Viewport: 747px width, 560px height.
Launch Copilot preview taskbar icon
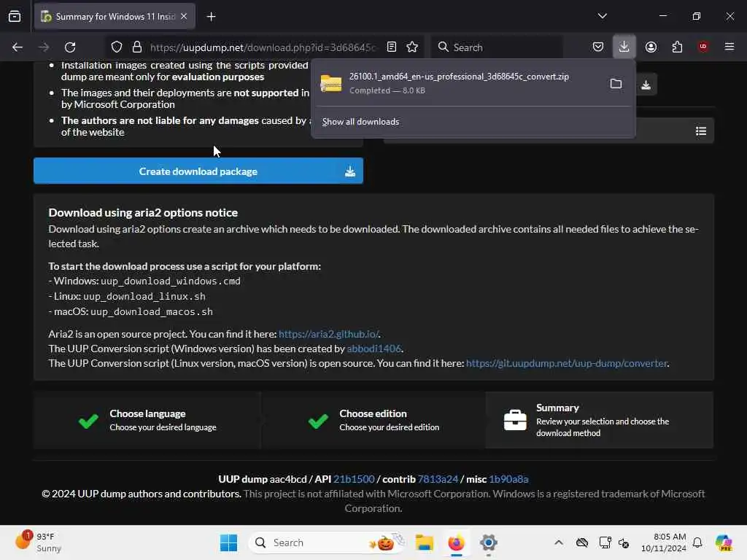pos(724,542)
